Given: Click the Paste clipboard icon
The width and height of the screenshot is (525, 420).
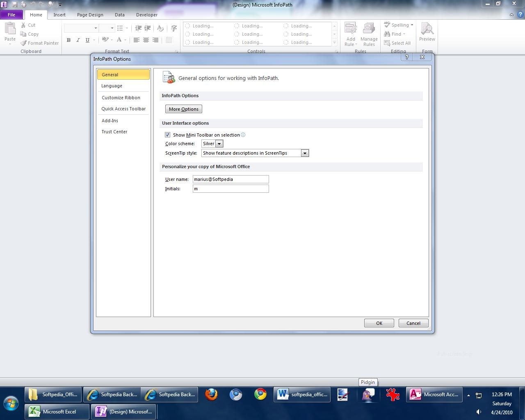Looking at the screenshot, I should coord(10,29).
